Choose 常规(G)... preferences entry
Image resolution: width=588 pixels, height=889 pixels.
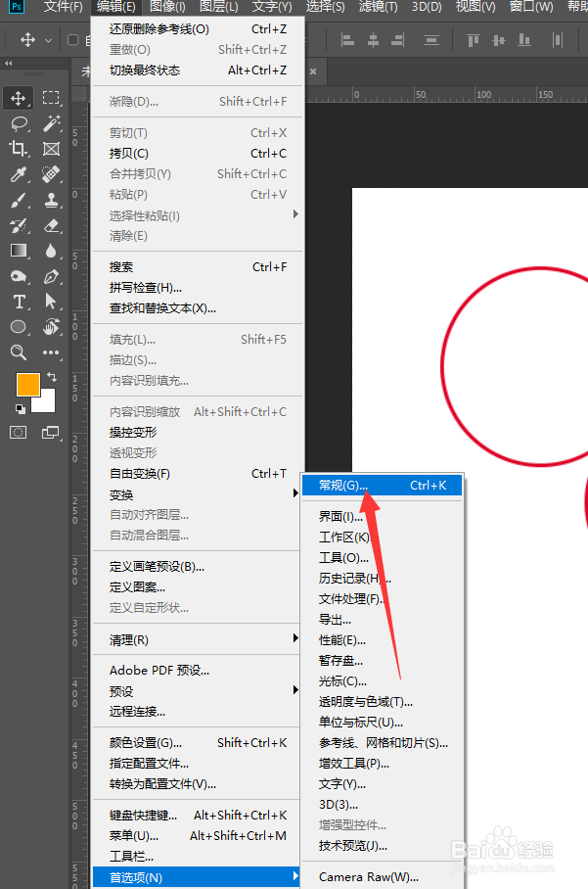[x=383, y=486]
